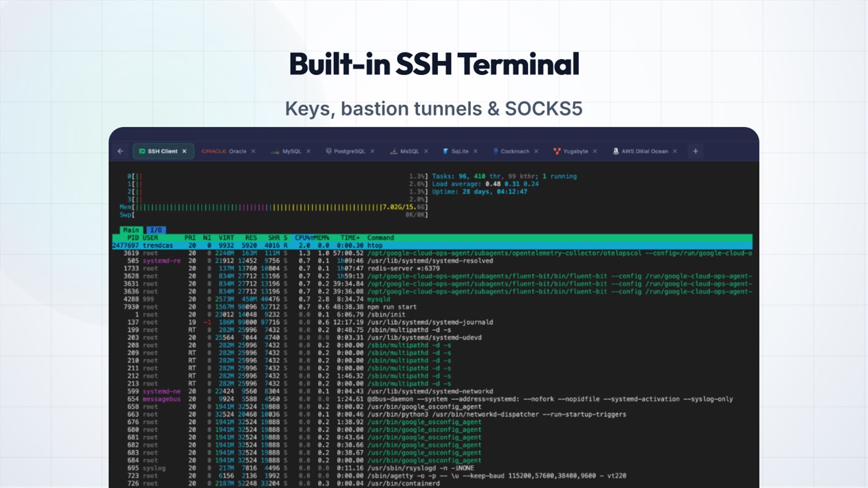
Task: Close the SqLite tab
Action: pyautogui.click(x=476, y=151)
